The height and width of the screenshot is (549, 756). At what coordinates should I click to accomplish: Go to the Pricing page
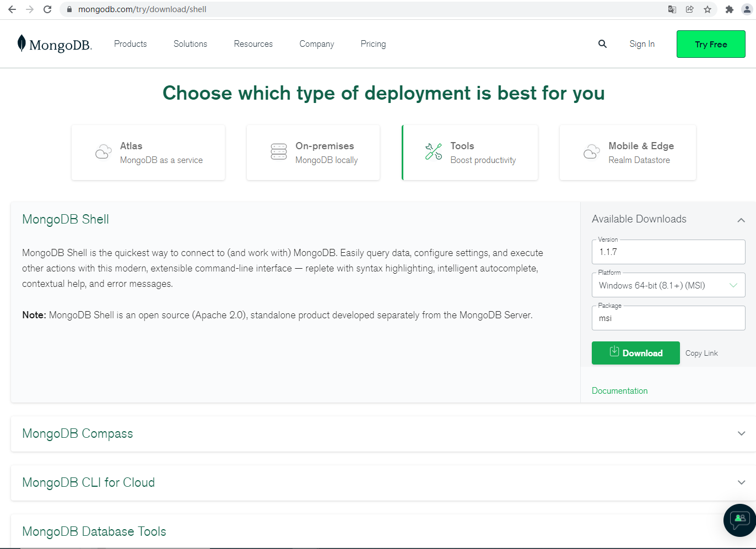(x=373, y=44)
